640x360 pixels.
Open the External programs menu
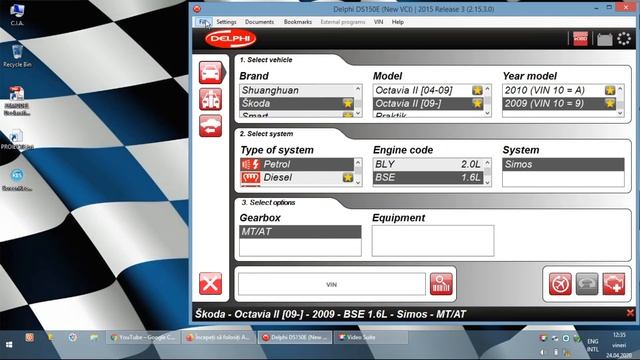click(x=343, y=22)
